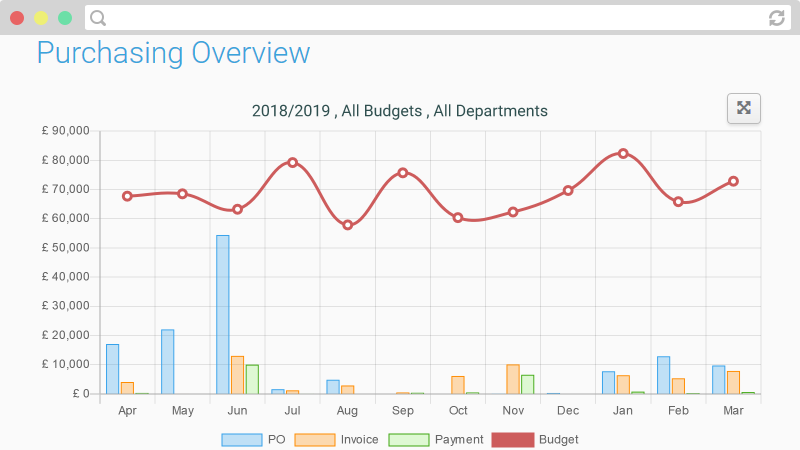Select the February budget data point
This screenshot has height=450, width=800.
coord(678,202)
